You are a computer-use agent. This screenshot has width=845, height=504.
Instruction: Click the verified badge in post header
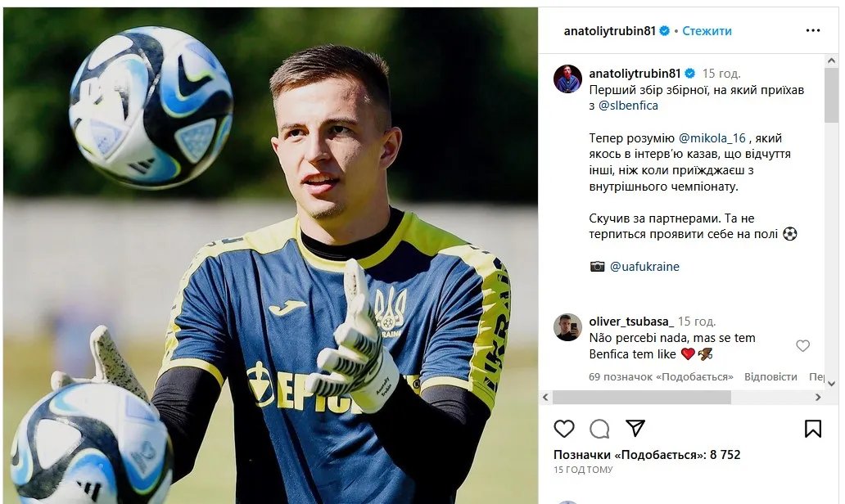665,31
